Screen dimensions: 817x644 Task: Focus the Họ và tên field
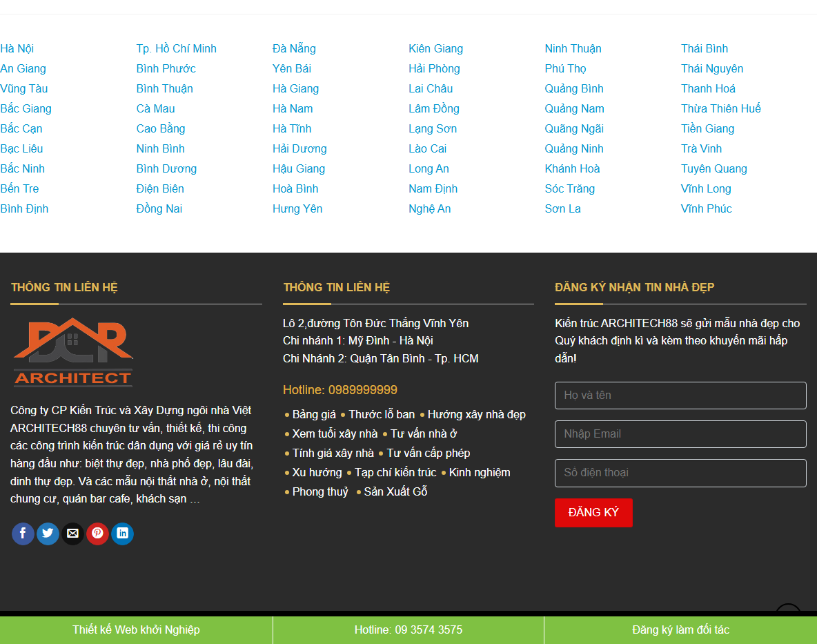680,395
